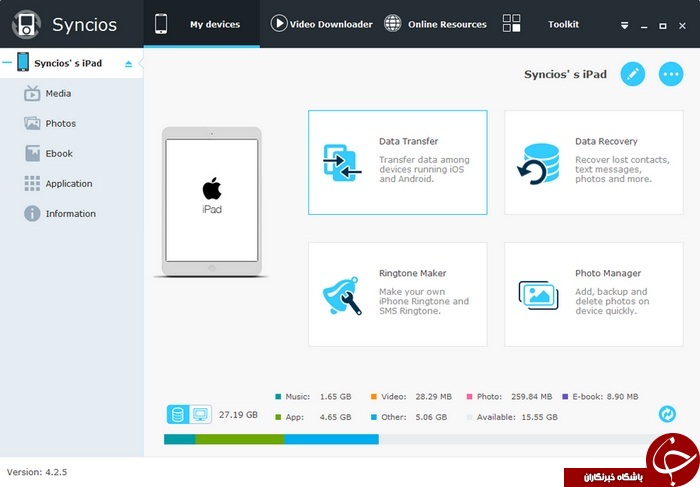Switch to device storage view toggle
Image resolution: width=700 pixels, height=487 pixels.
(178, 414)
